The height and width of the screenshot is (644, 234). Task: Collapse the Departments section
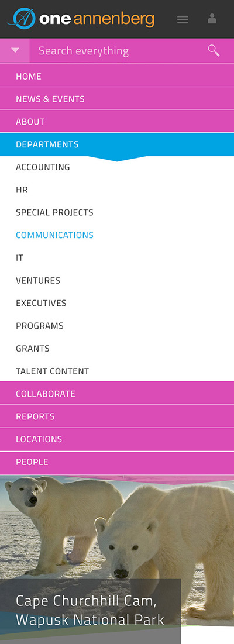pyautogui.click(x=117, y=144)
